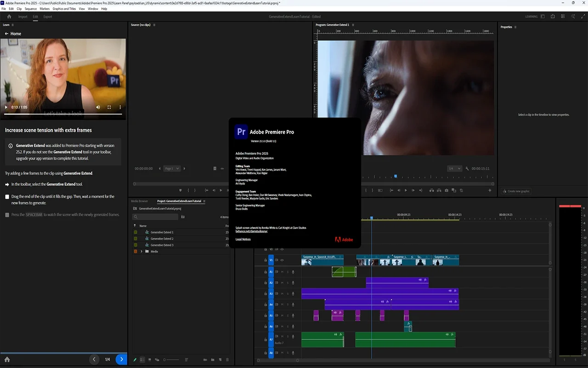Toggle track targeting for A4
Image resolution: width=588 pixels, height=368 pixels.
271,305
